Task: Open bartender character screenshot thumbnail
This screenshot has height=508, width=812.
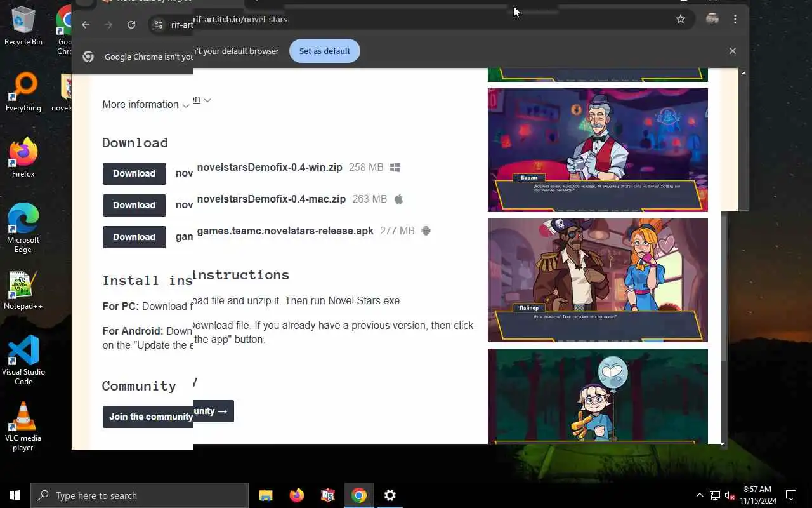Action: tap(598, 150)
